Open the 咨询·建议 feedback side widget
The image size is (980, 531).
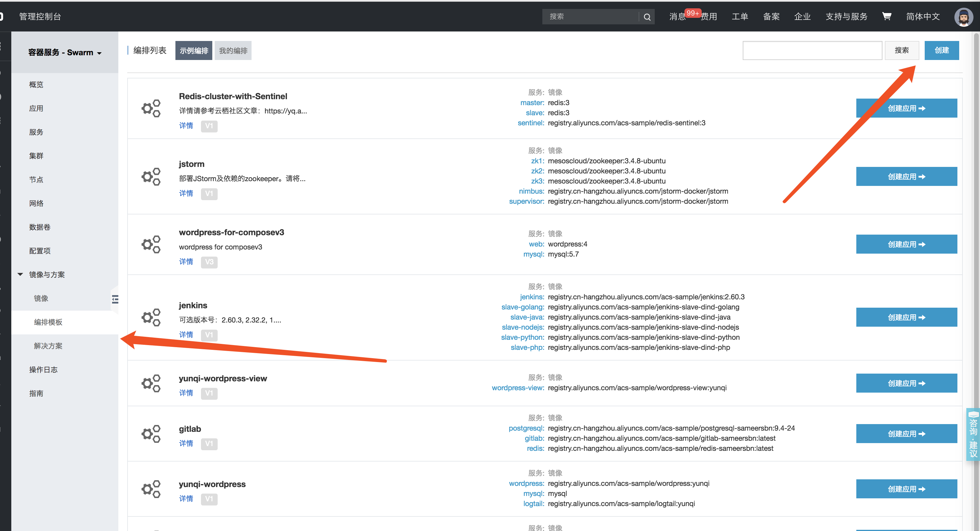click(x=973, y=434)
